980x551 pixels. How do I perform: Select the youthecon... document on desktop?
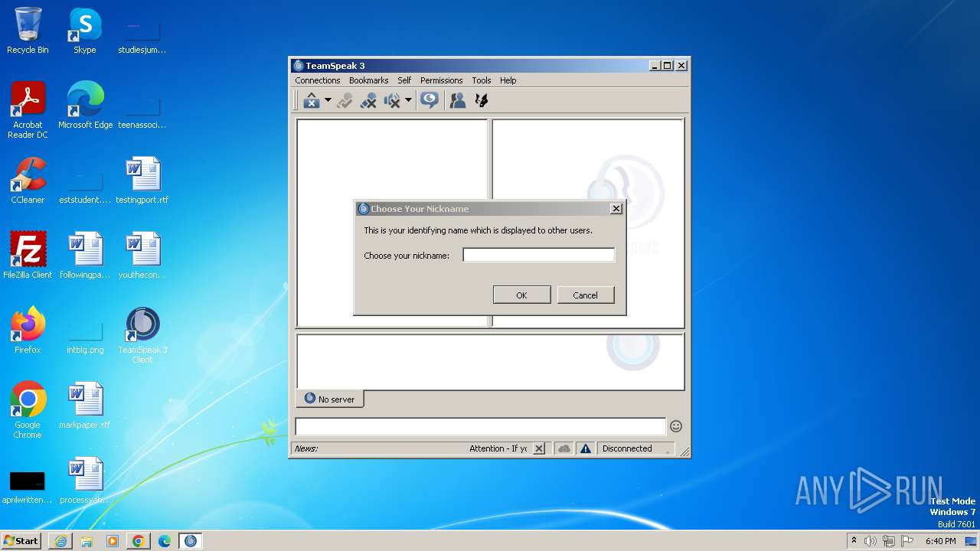(142, 256)
